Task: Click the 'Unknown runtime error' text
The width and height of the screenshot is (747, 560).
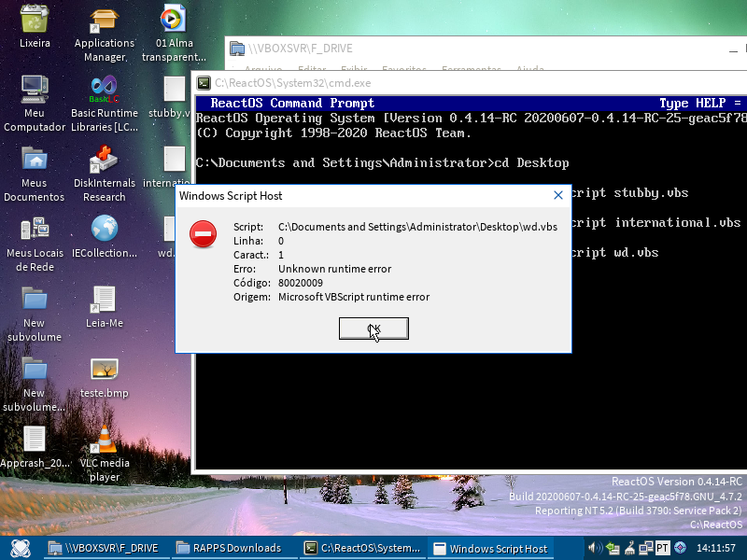Action: pyautogui.click(x=334, y=269)
